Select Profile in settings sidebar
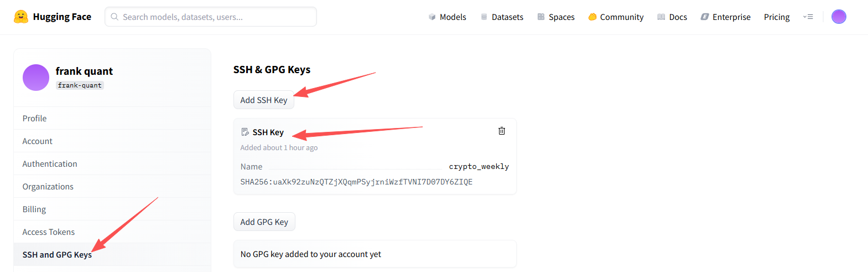The width and height of the screenshot is (868, 272). 34,119
